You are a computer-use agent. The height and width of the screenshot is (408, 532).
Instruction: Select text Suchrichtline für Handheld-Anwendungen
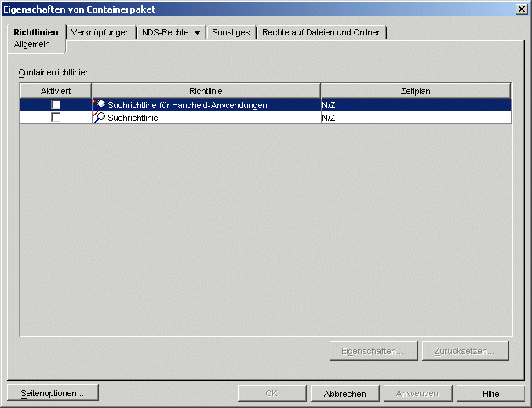coord(188,105)
